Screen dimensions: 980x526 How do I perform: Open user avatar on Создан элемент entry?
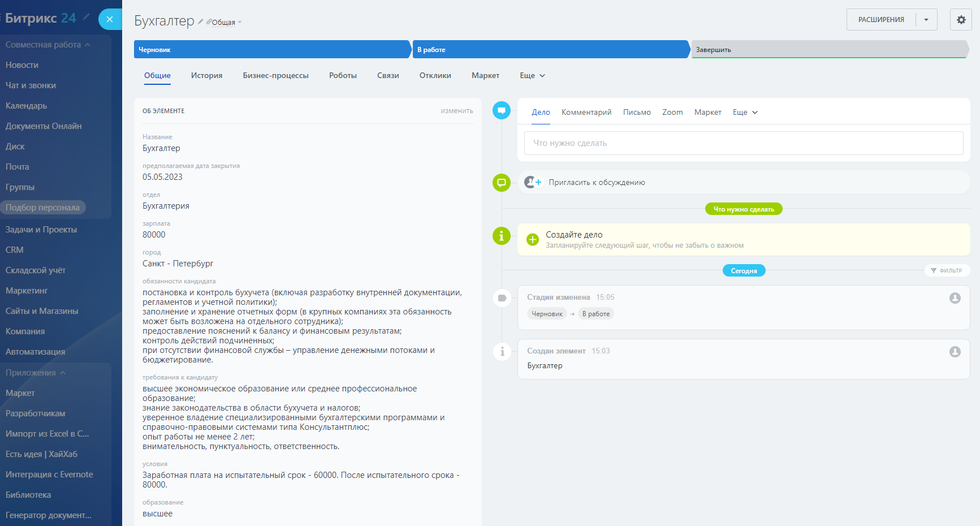[x=955, y=352]
